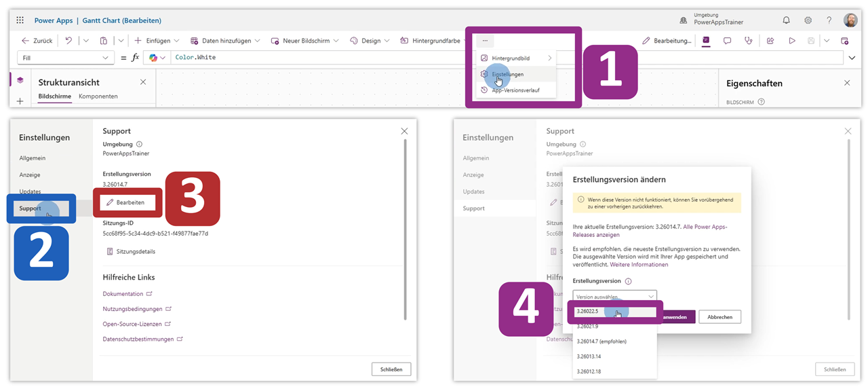Click the save disk icon

[811, 41]
